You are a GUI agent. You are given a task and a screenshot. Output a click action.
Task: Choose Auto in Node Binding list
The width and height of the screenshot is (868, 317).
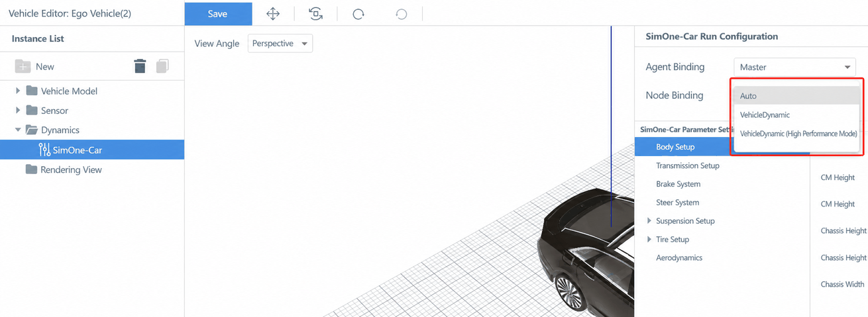[797, 96]
